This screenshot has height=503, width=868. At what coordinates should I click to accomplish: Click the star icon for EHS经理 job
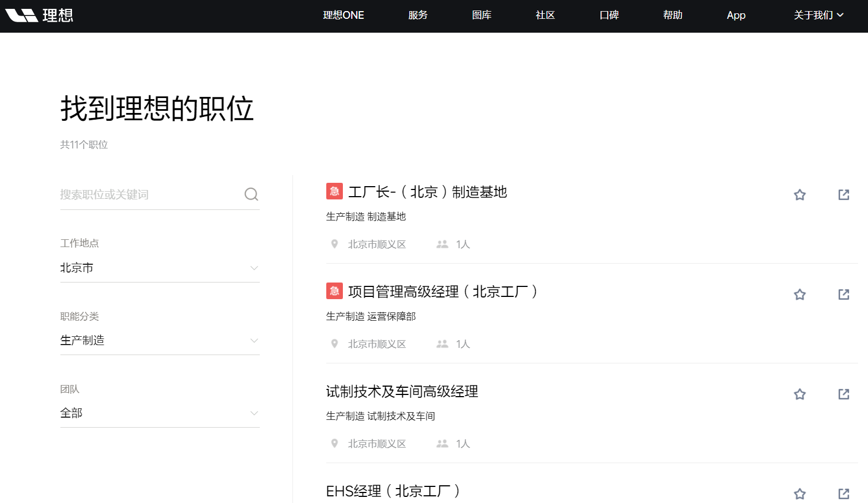click(799, 494)
